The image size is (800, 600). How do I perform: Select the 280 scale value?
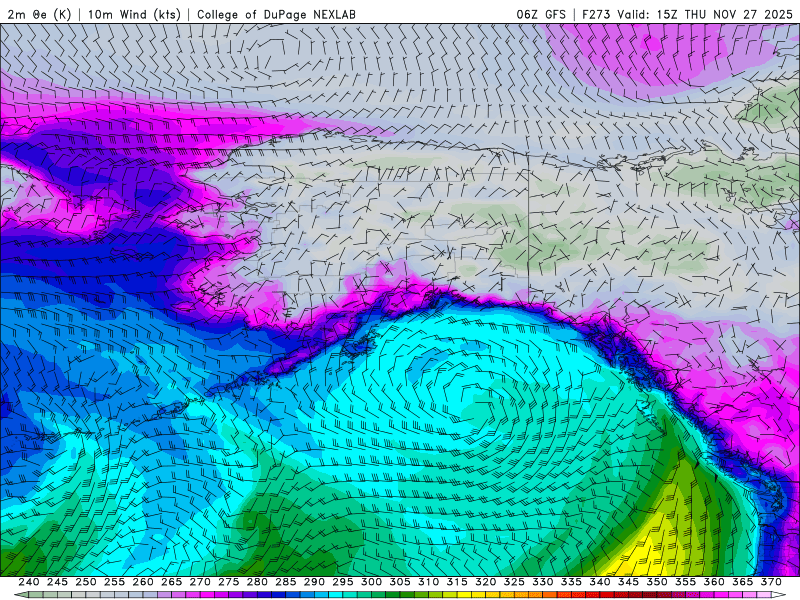click(x=257, y=582)
